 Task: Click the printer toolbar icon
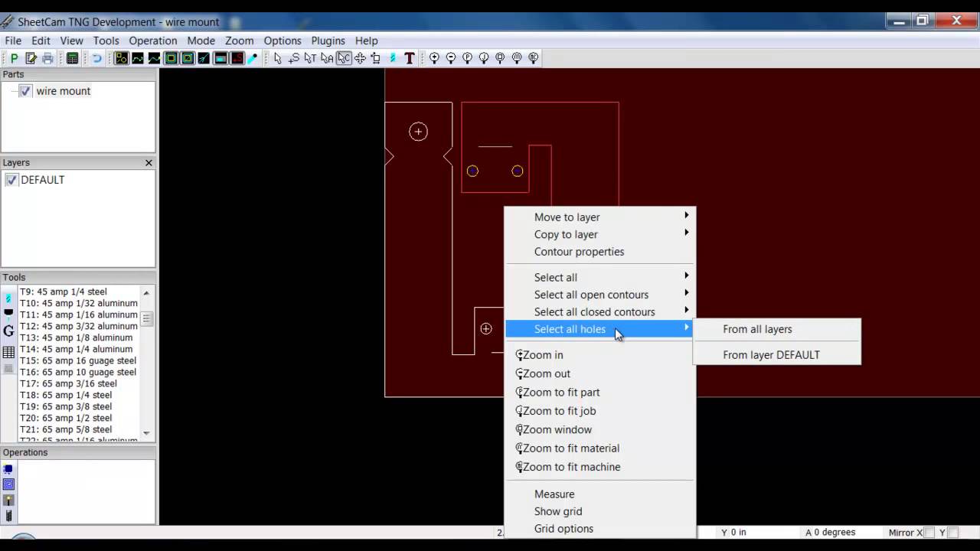pos(47,58)
